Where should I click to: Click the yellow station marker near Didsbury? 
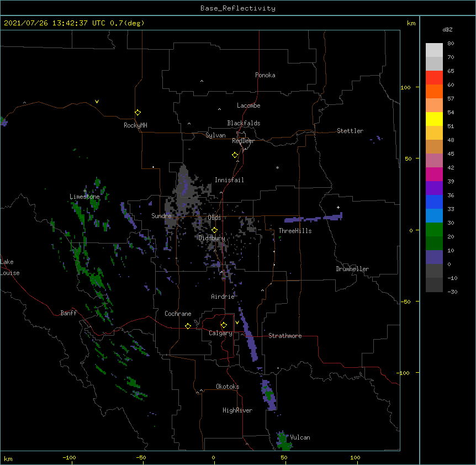pyautogui.click(x=214, y=230)
